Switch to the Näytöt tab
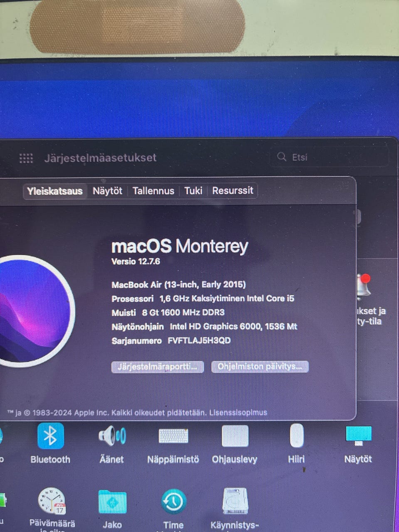The width and height of the screenshot is (399, 532). (107, 191)
